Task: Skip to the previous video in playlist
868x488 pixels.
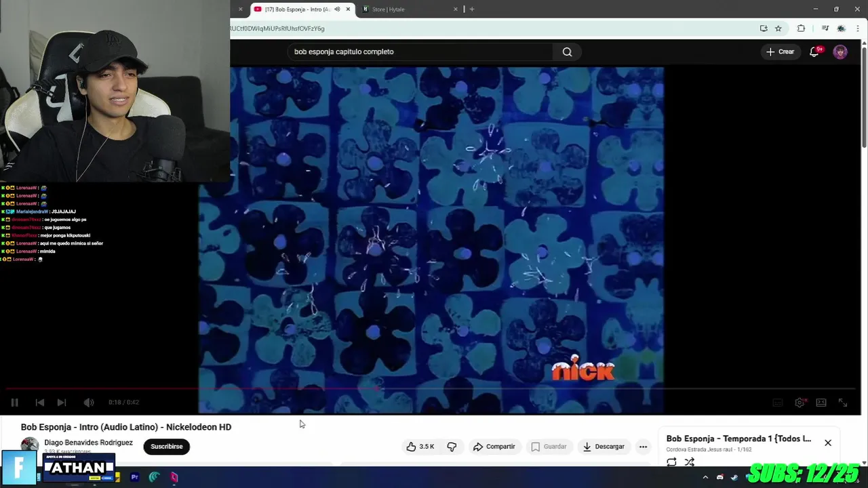Action: point(39,403)
